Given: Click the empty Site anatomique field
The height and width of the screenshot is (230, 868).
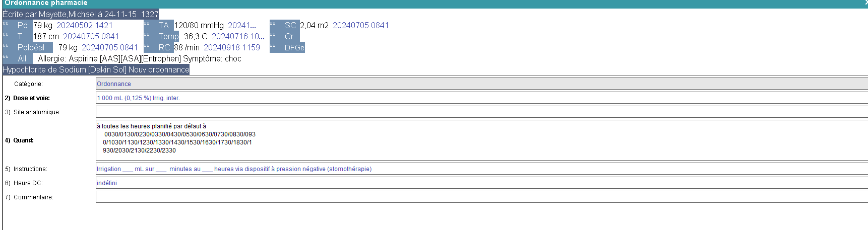Looking at the screenshot, I should coord(481,112).
